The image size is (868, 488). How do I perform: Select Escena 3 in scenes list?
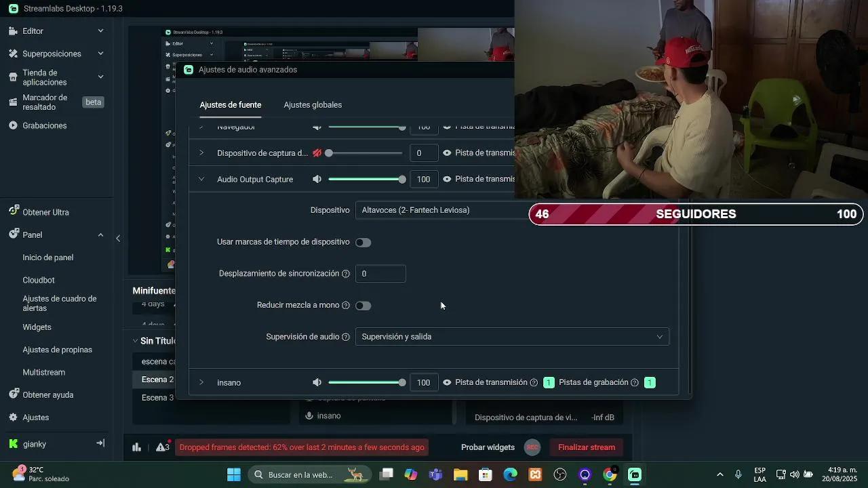[157, 398]
